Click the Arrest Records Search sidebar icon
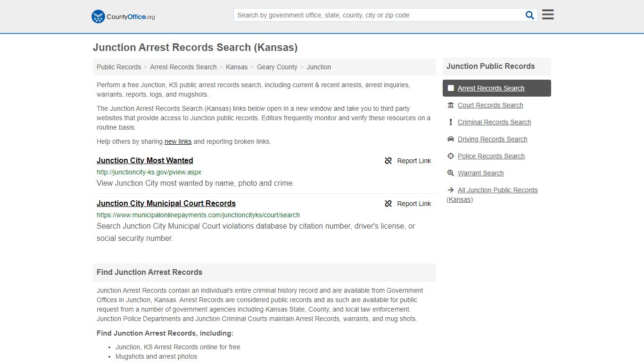644x362 pixels. click(451, 88)
